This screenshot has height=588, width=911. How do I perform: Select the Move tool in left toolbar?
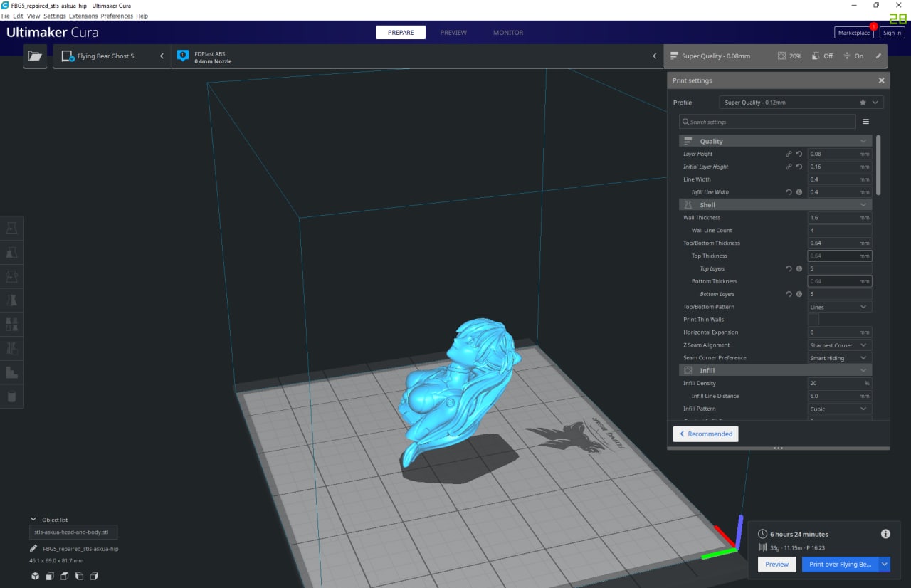[x=11, y=229]
